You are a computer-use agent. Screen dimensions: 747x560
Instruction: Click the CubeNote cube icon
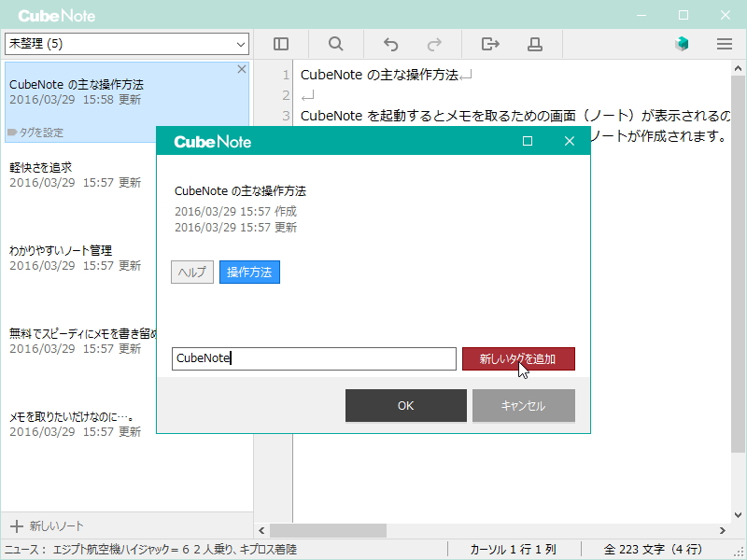[681, 43]
